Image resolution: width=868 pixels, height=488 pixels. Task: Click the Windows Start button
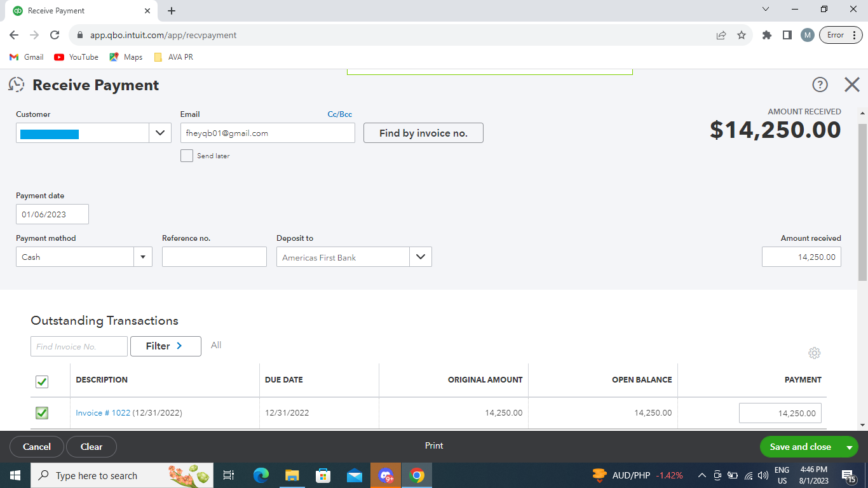pos(15,475)
